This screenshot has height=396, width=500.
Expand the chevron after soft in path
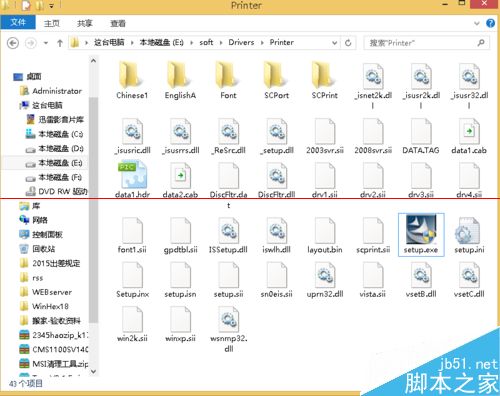(221, 43)
